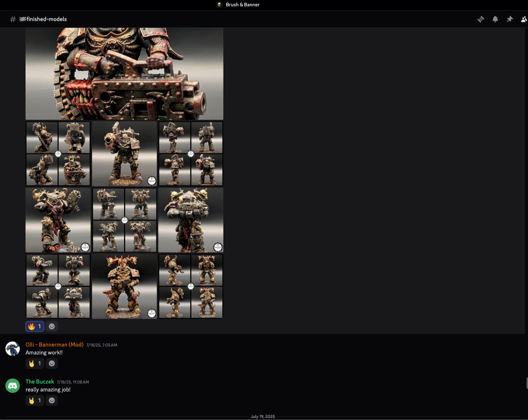Viewport: 528px width, 420px height.
Task: Open the first-row left four-view collage thumbnail
Action: pos(58,154)
